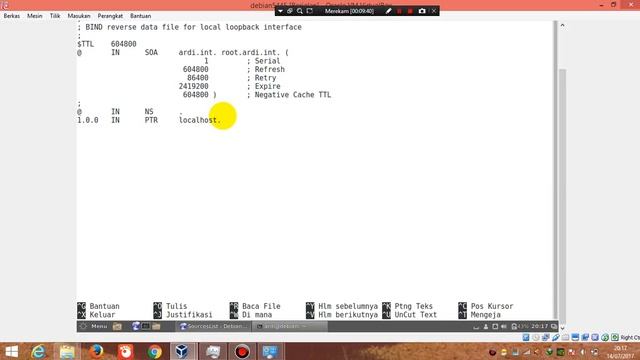Click the recorder settings icon beside dropdown arrow
This screenshot has height=360, width=640.
pyautogui.click(x=290, y=11)
